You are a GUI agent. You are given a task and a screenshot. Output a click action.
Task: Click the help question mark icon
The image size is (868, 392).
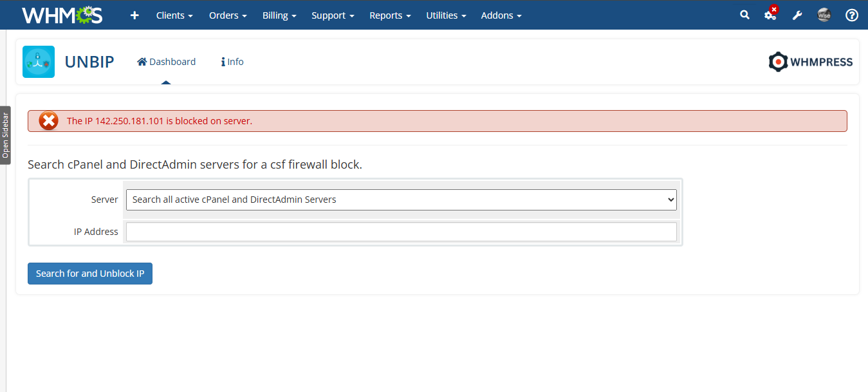[x=852, y=15]
